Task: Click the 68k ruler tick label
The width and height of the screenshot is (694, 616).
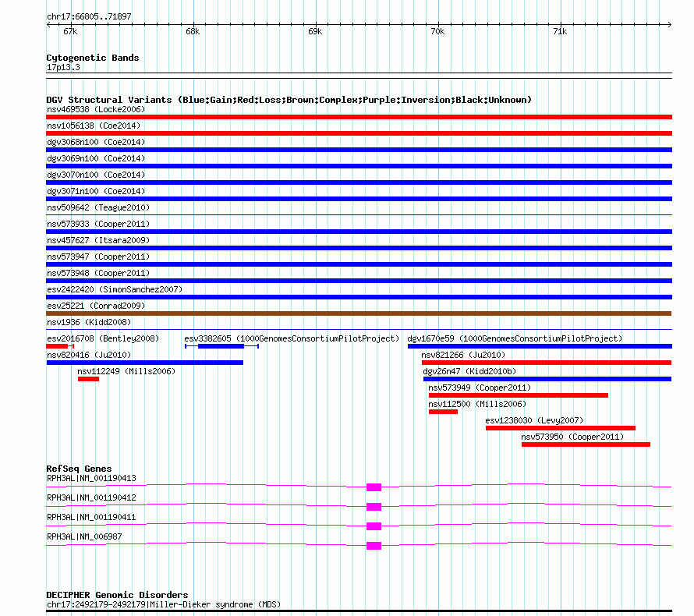Action: (x=193, y=31)
